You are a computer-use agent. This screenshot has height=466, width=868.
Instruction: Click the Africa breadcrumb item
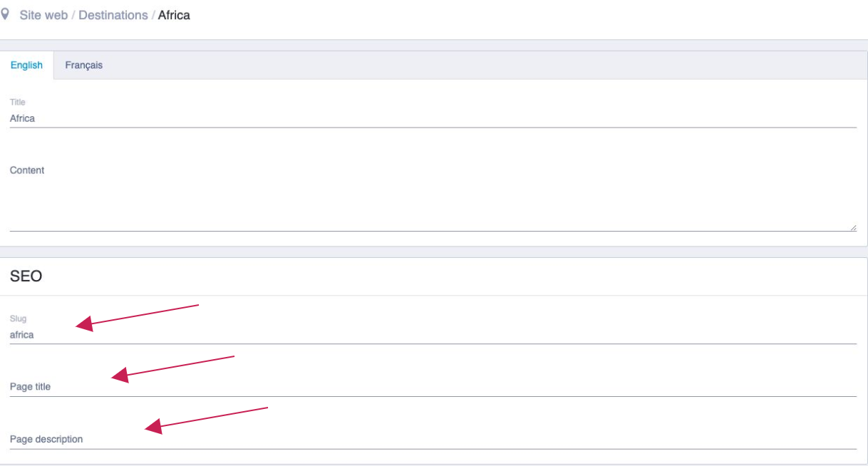(174, 15)
